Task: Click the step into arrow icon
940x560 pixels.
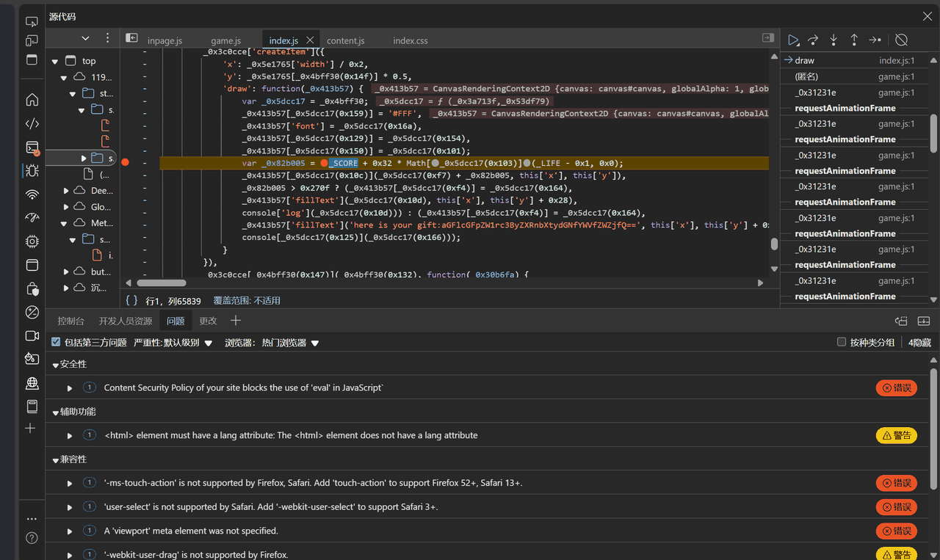Action: [x=834, y=40]
